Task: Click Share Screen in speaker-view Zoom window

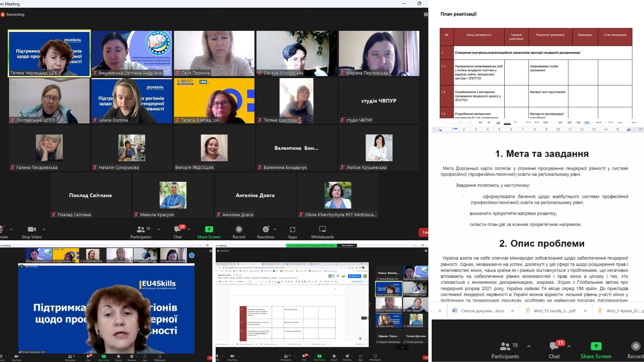Action: point(104,358)
